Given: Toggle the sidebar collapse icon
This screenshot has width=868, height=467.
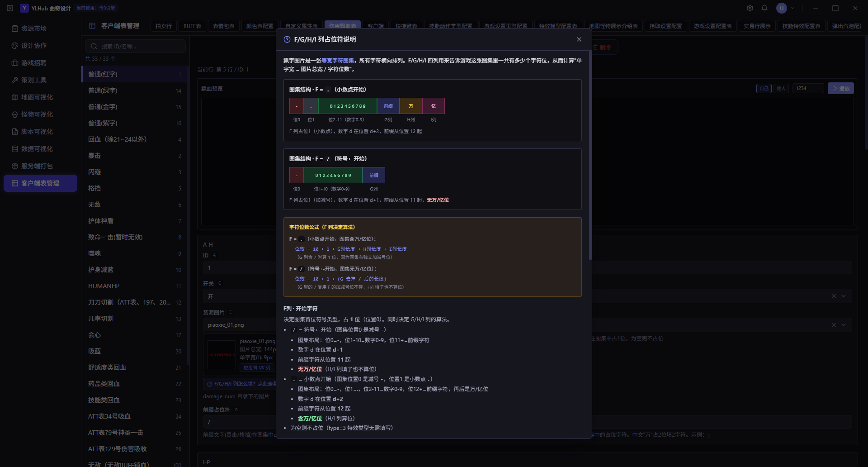Looking at the screenshot, I should (10, 8).
